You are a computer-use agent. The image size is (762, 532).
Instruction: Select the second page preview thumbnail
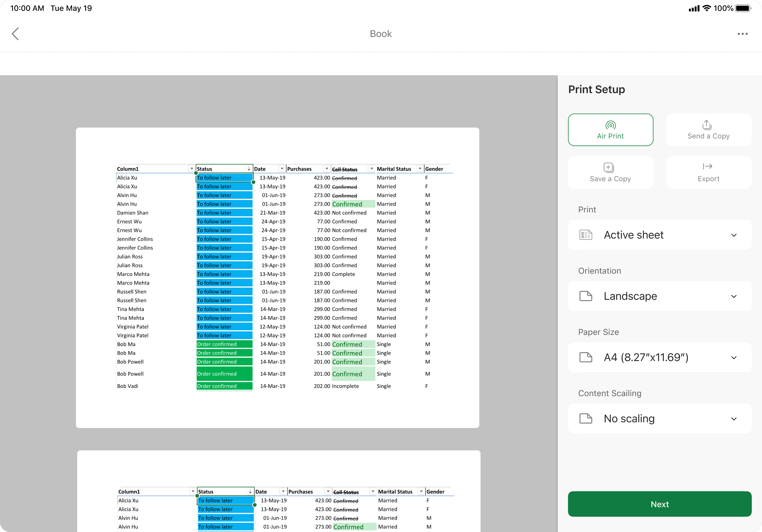click(x=279, y=491)
